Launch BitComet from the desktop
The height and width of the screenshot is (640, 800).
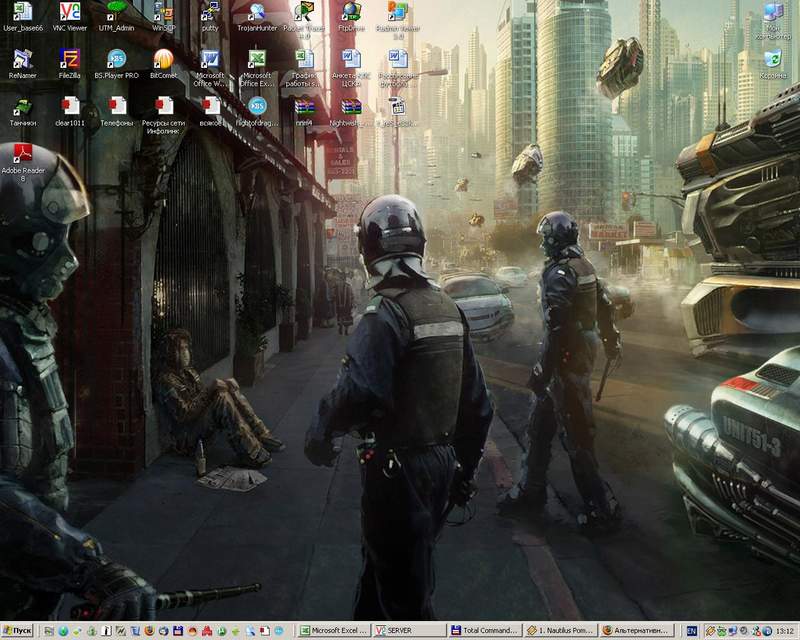[163, 64]
